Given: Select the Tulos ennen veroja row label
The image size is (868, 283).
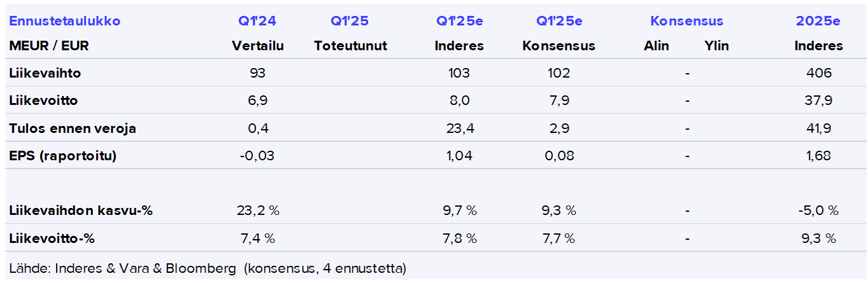Looking at the screenshot, I should [x=73, y=128].
